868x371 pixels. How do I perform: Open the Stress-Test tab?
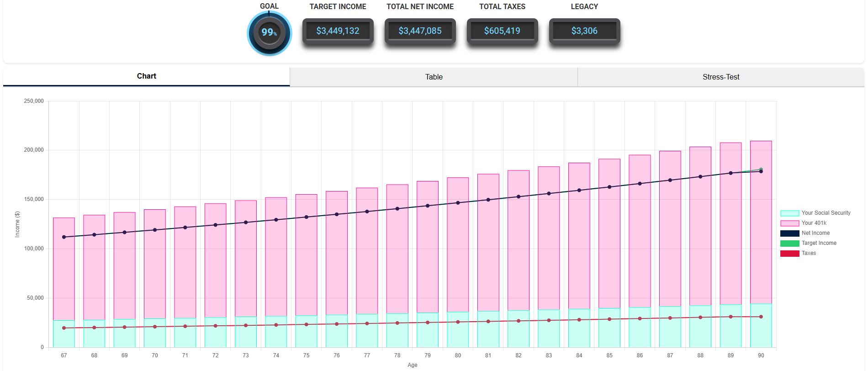point(720,77)
